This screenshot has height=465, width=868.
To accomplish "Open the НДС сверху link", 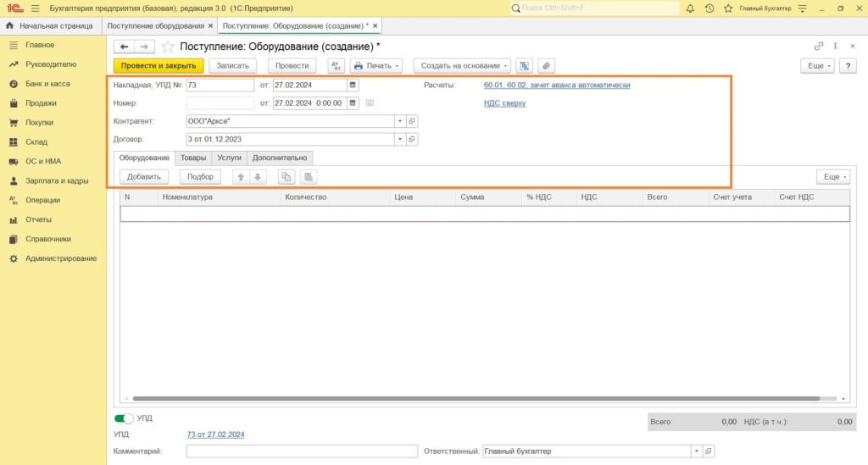I will 504,103.
